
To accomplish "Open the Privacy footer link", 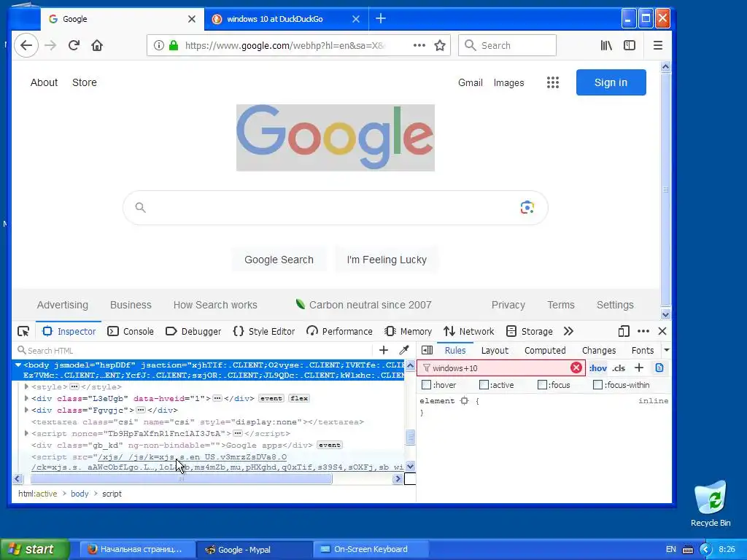I will pyautogui.click(x=508, y=305).
